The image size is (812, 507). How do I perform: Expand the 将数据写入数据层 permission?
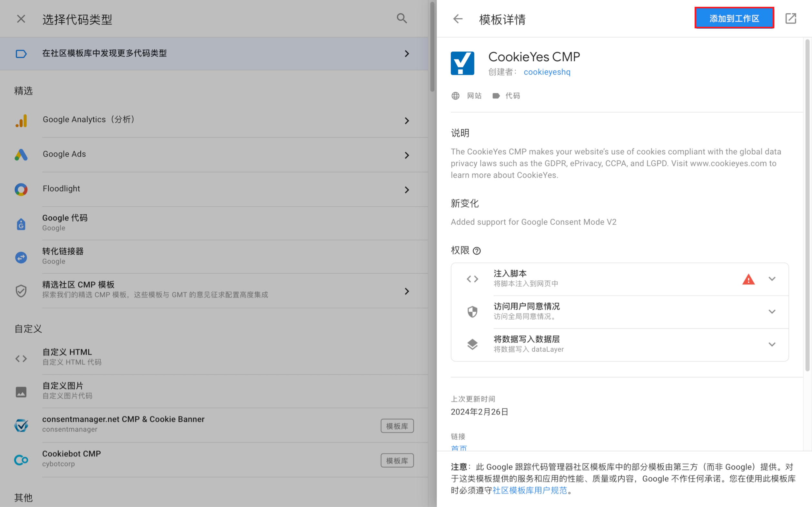[x=772, y=344]
